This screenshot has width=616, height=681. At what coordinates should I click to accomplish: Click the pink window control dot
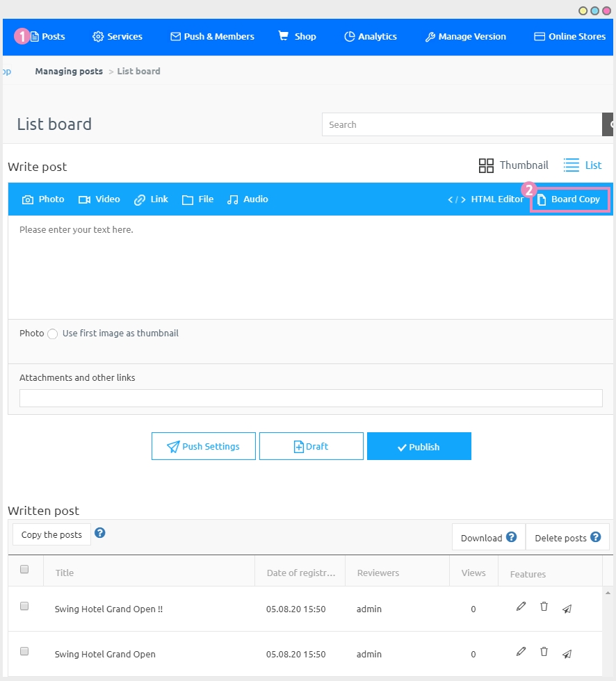606,11
